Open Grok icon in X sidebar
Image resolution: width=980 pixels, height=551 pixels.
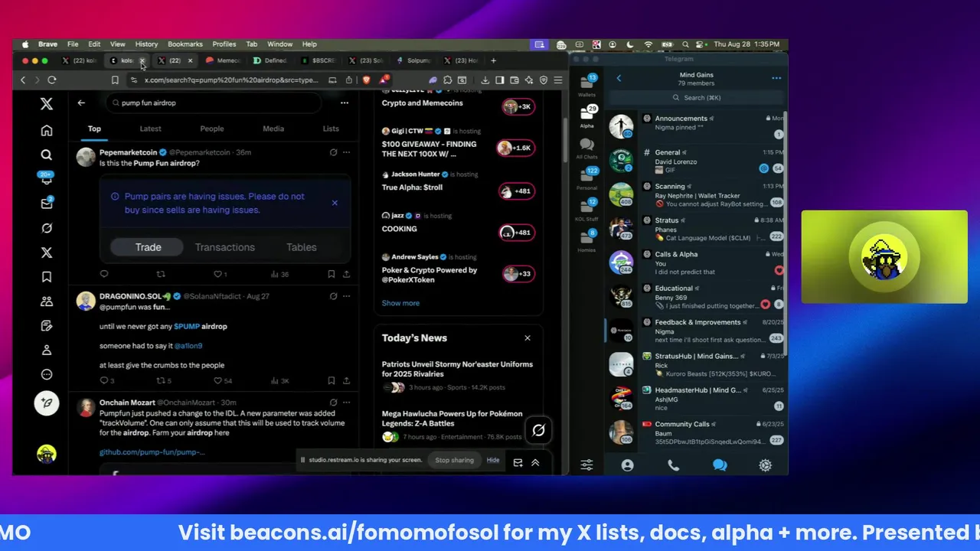47,228
